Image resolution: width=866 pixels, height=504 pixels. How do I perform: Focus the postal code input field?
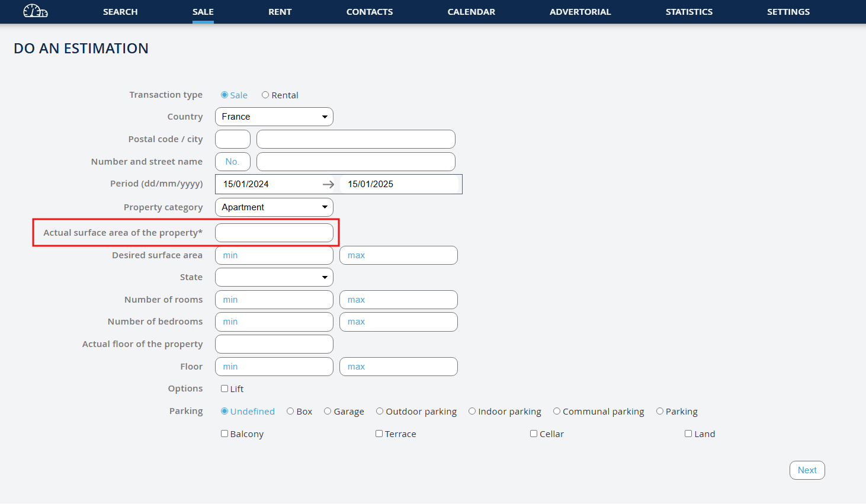click(232, 139)
